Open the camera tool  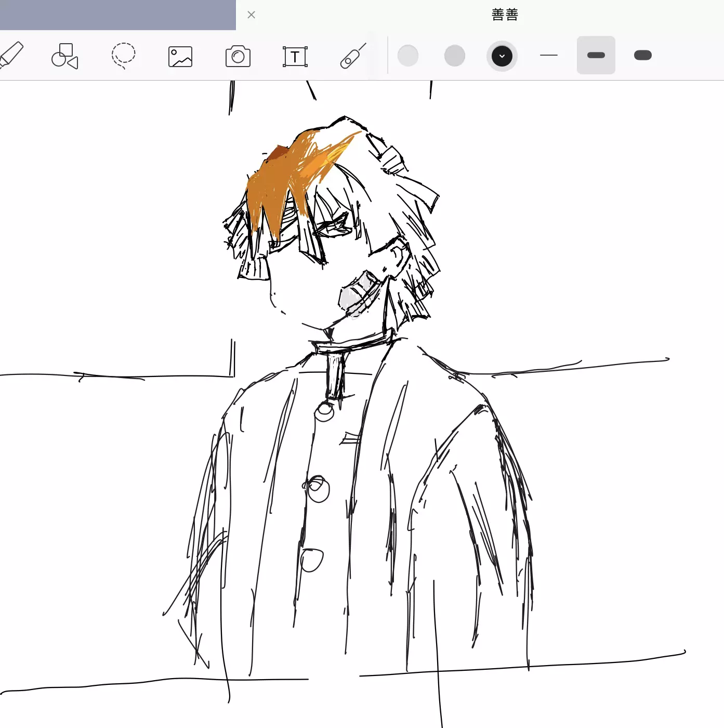tap(238, 56)
